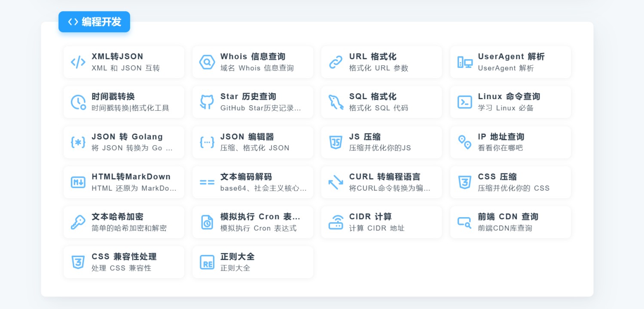Open the Whois 信息查询 tool title
Screen dimensions: 644x309
point(253,57)
